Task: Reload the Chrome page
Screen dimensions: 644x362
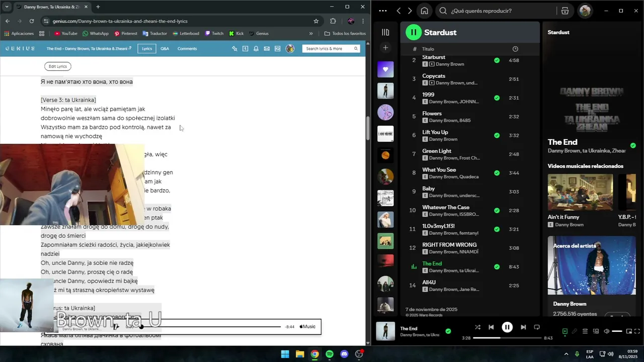Action: (x=32, y=21)
